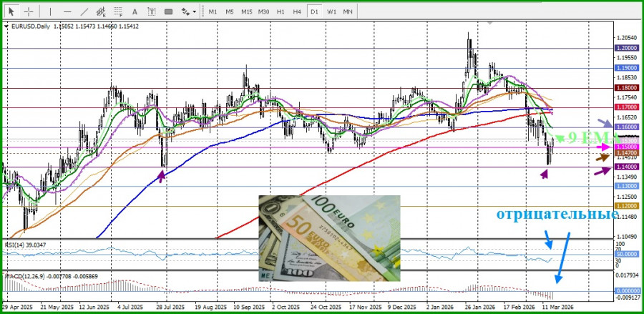
Task: Click the D1 daily timeframe button
Action: 314,11
